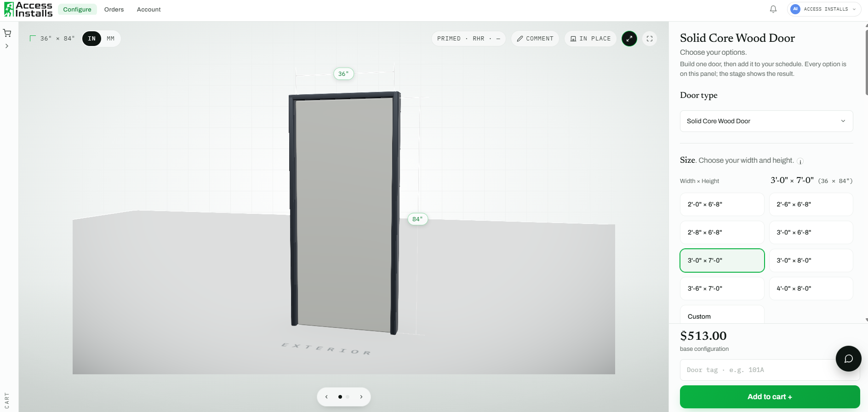Select size 3'-0" × 7'-0"
Image resolution: width=868 pixels, height=412 pixels.
[x=722, y=260]
